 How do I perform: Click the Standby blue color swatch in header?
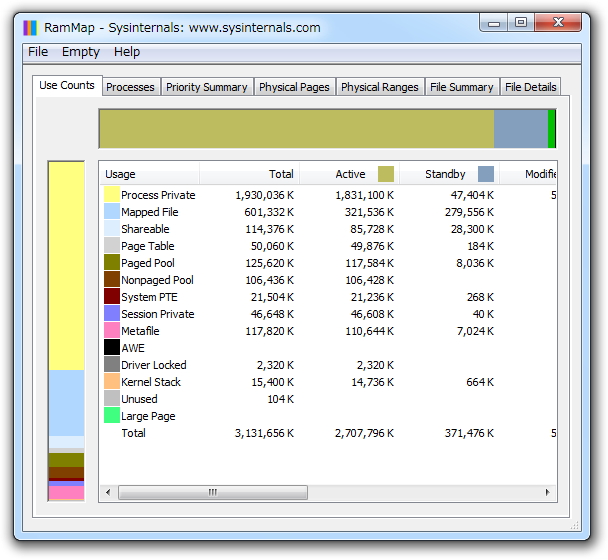click(486, 174)
